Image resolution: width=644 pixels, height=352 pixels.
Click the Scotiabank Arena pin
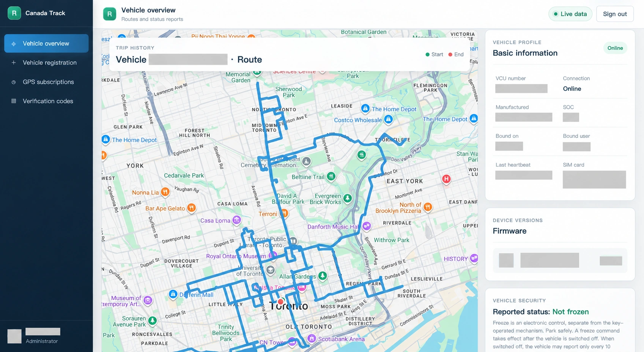click(312, 338)
